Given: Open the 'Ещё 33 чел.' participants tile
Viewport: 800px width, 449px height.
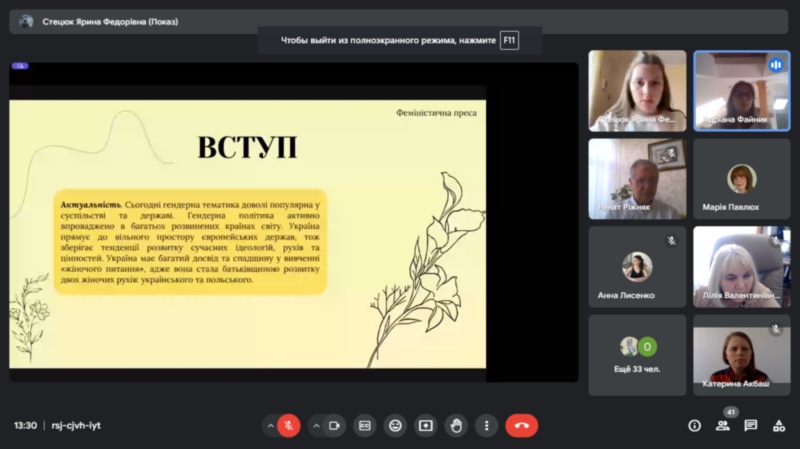Looking at the screenshot, I should 637,355.
